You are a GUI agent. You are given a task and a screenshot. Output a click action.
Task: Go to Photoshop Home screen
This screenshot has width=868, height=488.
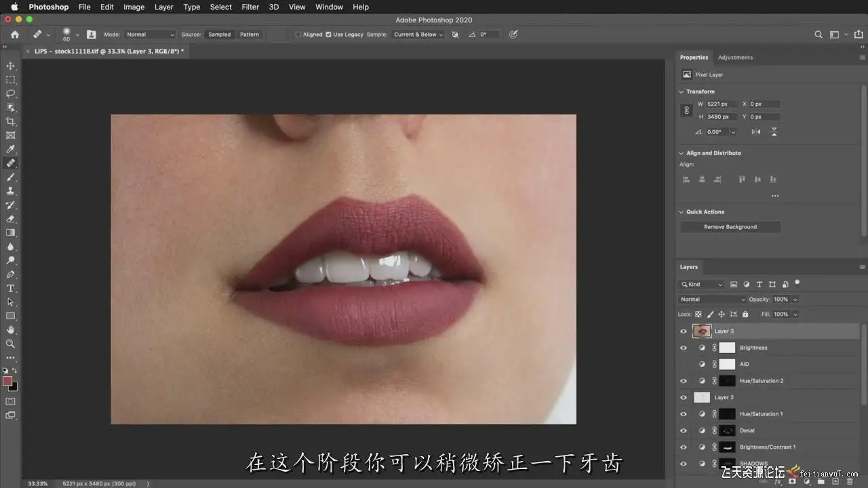point(15,35)
